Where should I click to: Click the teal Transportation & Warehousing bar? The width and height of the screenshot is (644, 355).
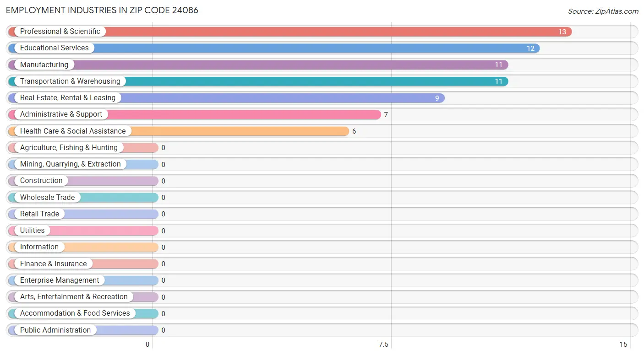258,81
